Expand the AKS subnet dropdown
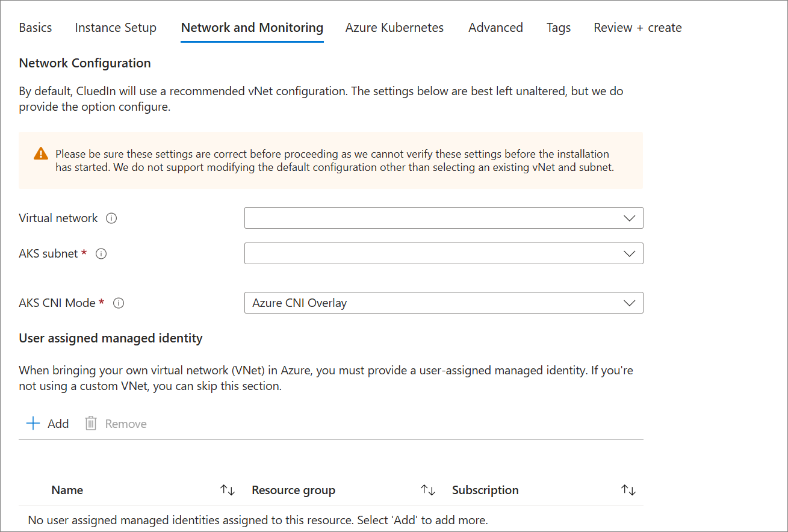Screen dimensions: 788x532 click(444, 253)
